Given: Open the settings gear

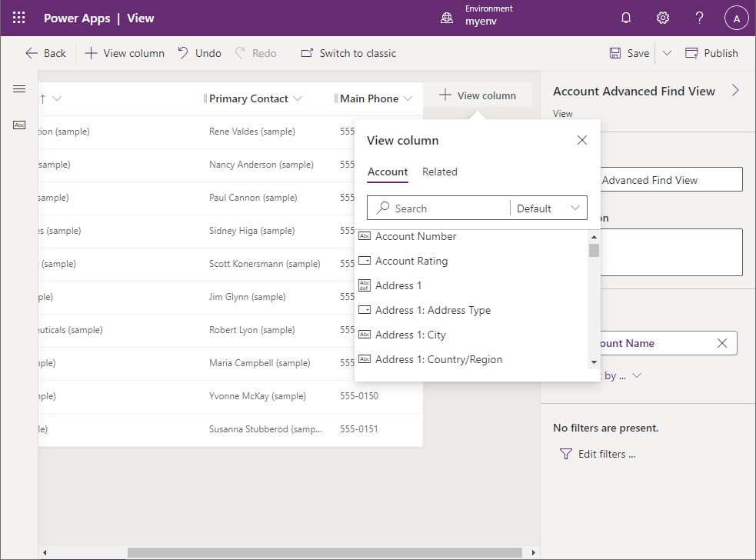Looking at the screenshot, I should [663, 18].
